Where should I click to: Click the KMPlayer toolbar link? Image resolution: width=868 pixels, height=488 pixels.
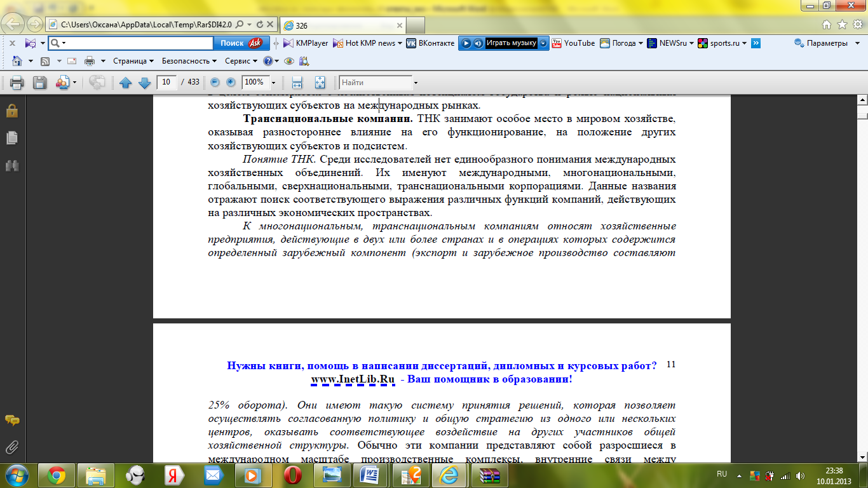[306, 43]
